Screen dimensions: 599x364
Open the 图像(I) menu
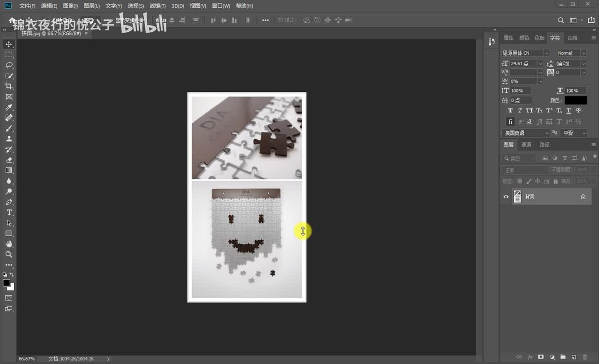(70, 6)
